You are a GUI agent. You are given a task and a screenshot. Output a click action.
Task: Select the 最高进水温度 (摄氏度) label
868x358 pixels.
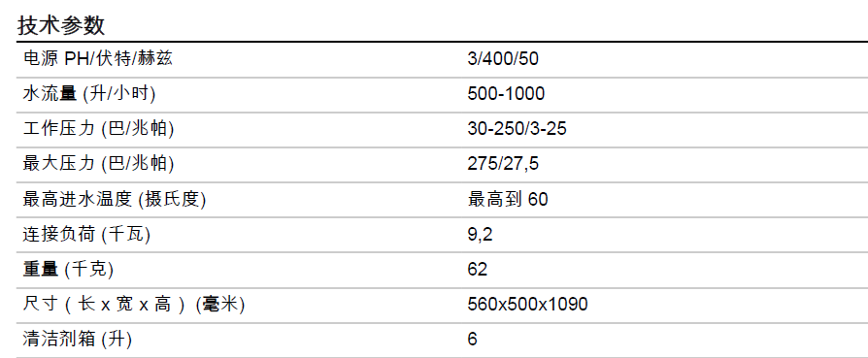[x=114, y=199]
